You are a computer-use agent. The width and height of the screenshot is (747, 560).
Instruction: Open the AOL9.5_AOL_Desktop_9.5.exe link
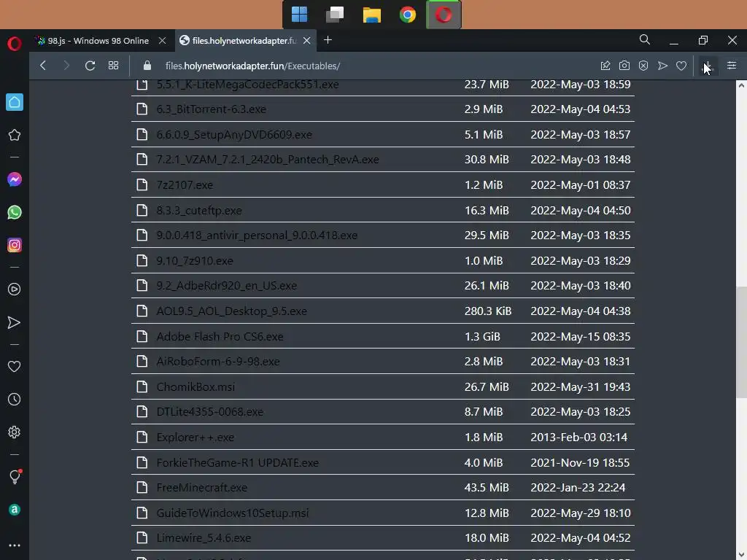231,311
